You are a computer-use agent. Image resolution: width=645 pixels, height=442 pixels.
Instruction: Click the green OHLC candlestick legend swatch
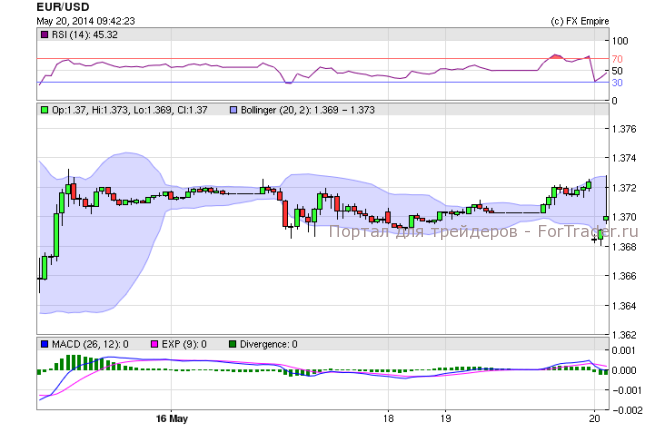point(44,110)
